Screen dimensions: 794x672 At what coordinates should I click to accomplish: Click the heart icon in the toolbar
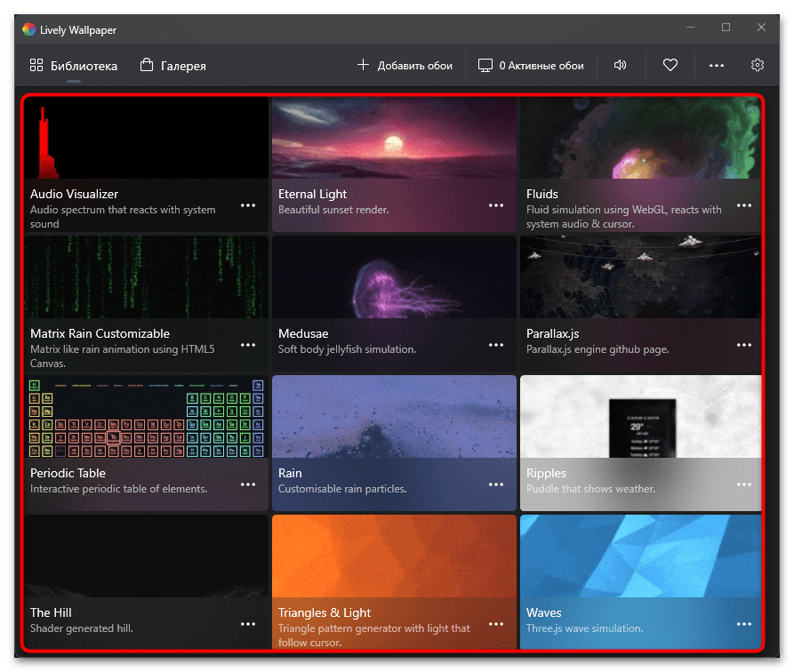pos(670,65)
